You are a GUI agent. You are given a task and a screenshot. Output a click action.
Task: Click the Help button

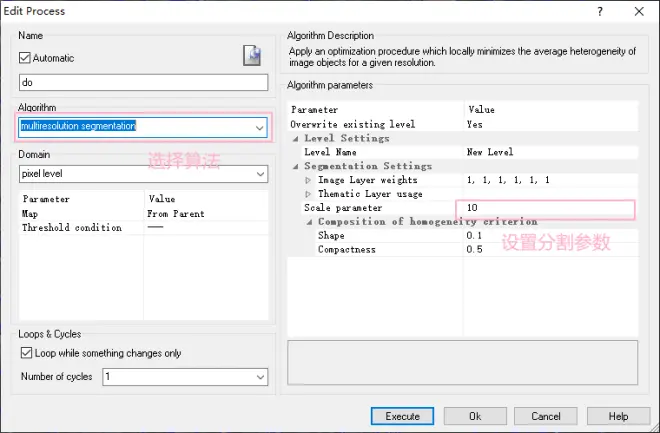coord(618,416)
